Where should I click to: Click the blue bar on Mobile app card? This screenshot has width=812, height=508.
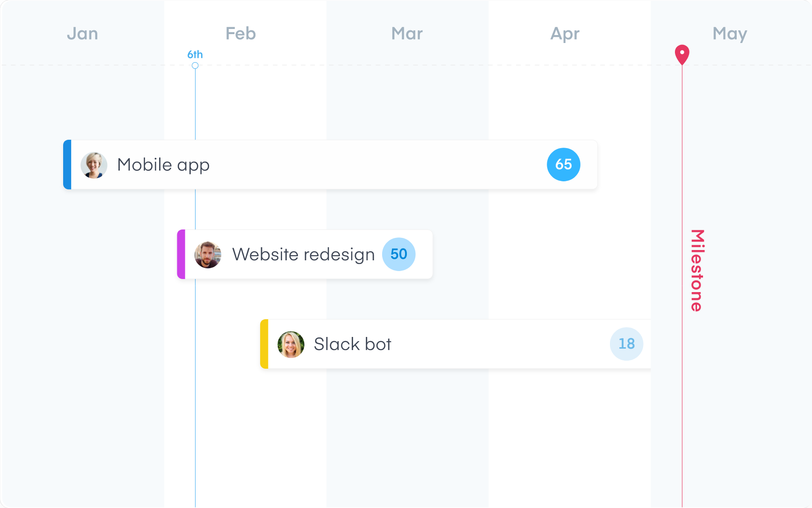click(x=67, y=165)
